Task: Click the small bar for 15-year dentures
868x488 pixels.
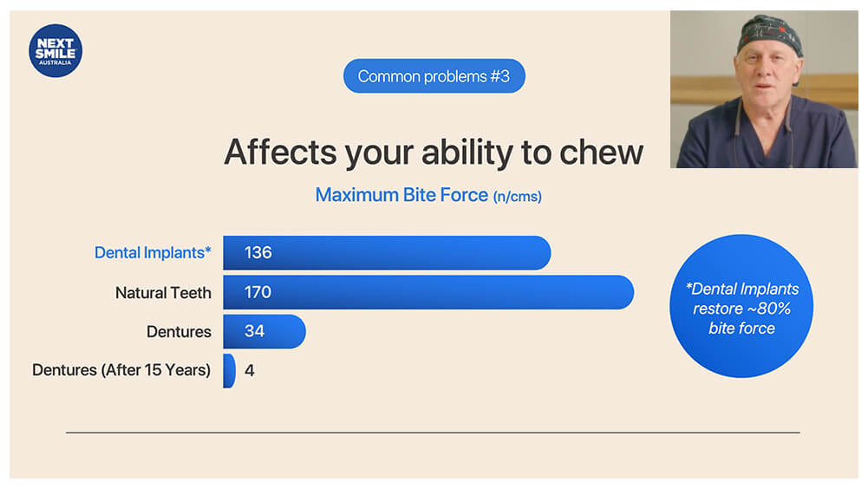Action: pos(229,371)
